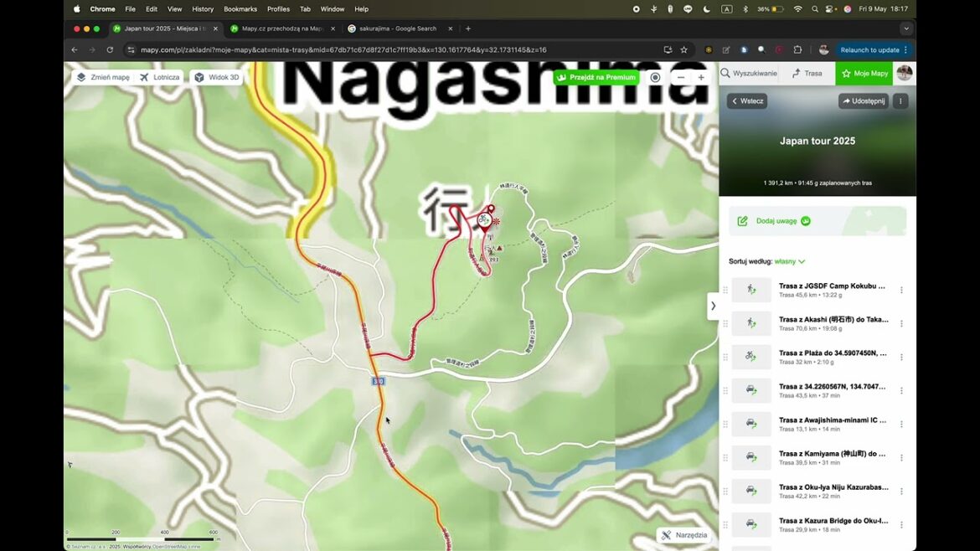Click the Udostępnij share button

(x=863, y=100)
